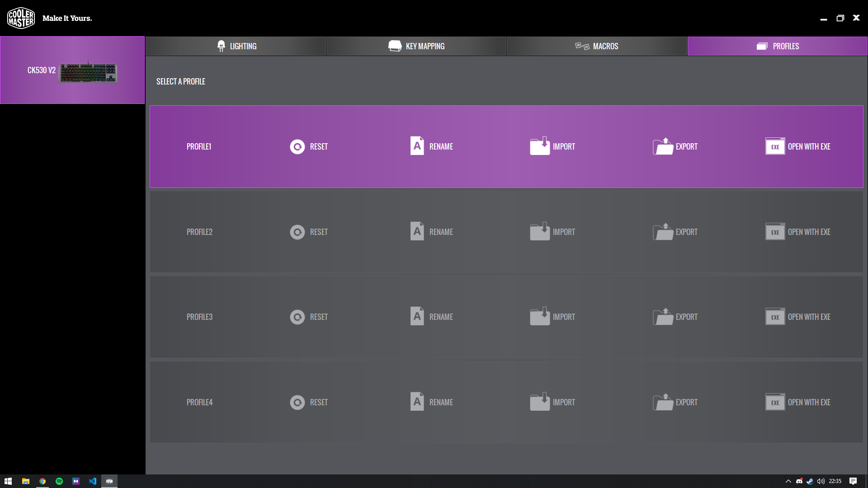This screenshot has width=868, height=488.
Task: Click the Rename icon for Profile2
Action: click(417, 231)
